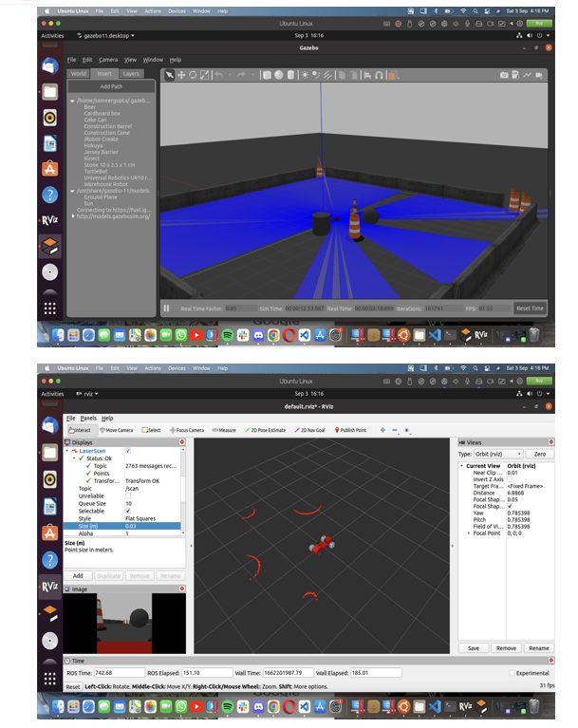Switch to the Layers tab in Gazebo
This screenshot has height=728, width=578.
(131, 74)
